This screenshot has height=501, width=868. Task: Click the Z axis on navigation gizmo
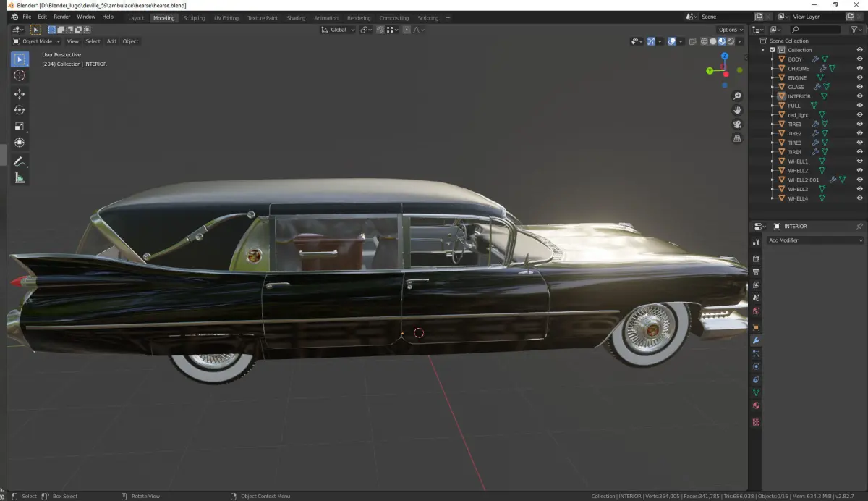pos(725,56)
